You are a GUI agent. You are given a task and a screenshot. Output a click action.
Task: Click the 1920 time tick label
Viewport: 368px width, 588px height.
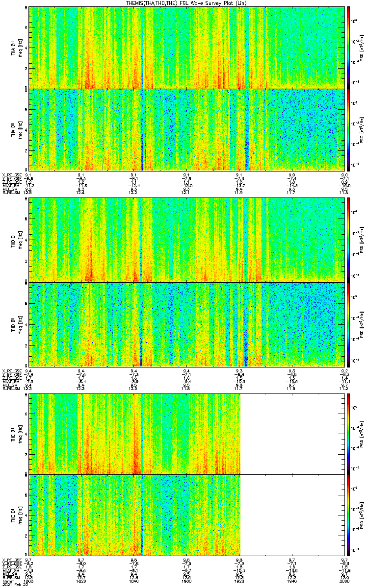[239, 582]
